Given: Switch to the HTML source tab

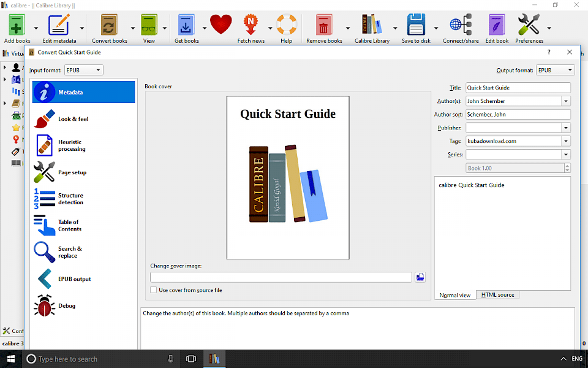Looking at the screenshot, I should [x=497, y=295].
